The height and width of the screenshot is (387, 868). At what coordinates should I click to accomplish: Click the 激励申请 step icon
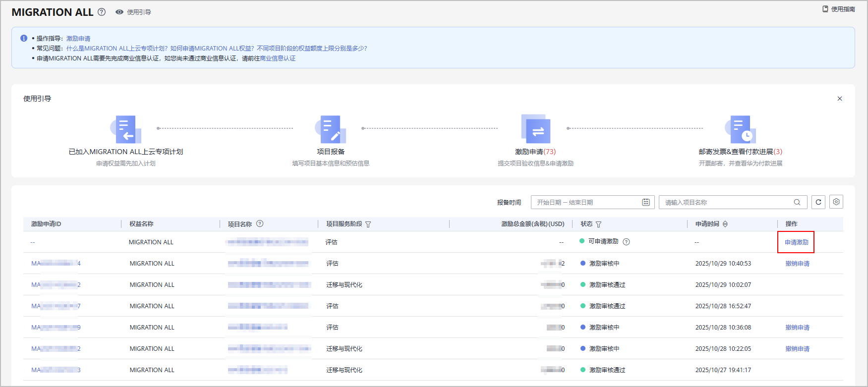pyautogui.click(x=535, y=129)
